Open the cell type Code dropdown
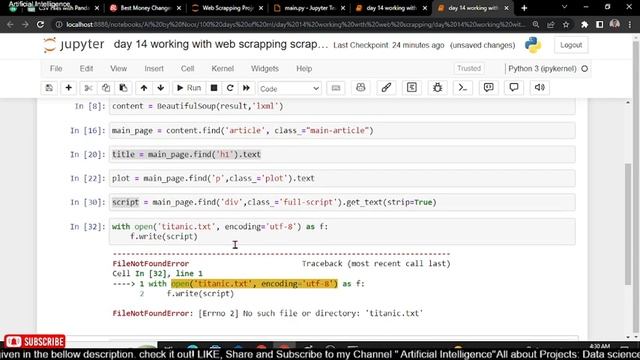This screenshot has width=640, height=360. (289, 89)
